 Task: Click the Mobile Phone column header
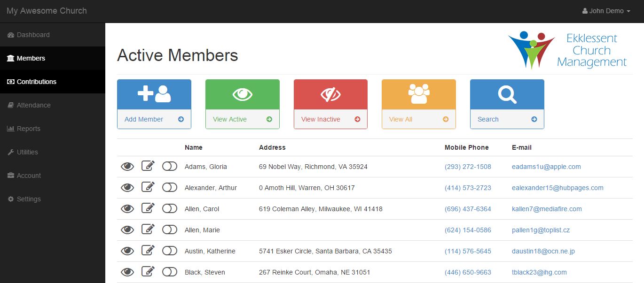[x=467, y=147]
